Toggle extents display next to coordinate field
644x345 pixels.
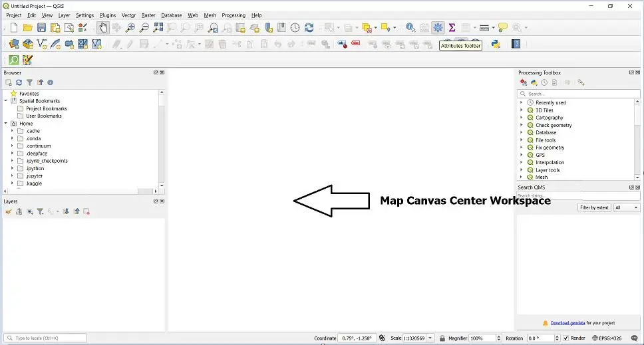click(381, 338)
